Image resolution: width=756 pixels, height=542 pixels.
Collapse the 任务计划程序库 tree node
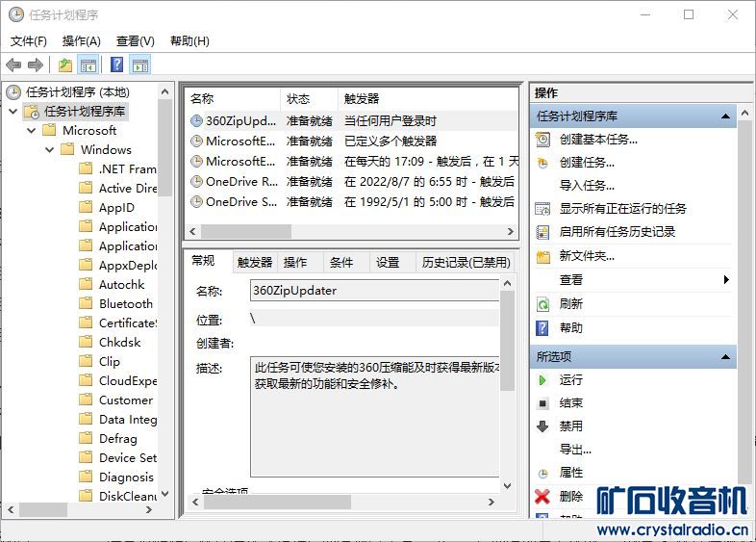click(x=13, y=112)
